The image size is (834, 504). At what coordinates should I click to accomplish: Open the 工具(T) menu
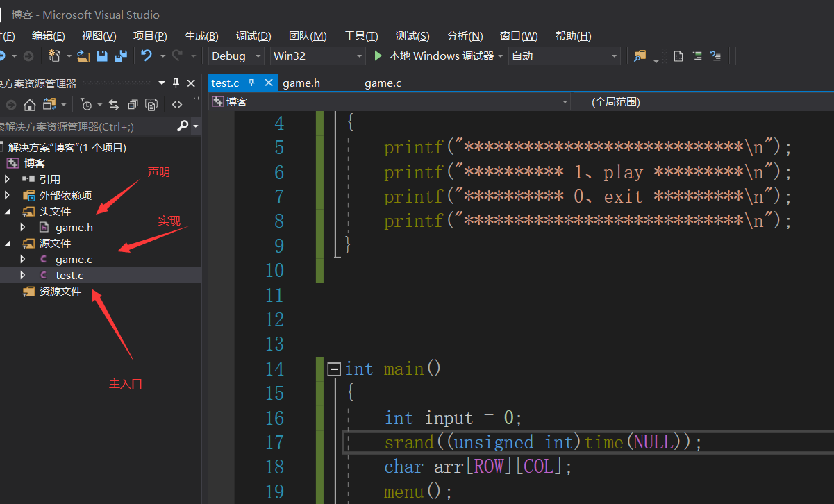pyautogui.click(x=361, y=36)
